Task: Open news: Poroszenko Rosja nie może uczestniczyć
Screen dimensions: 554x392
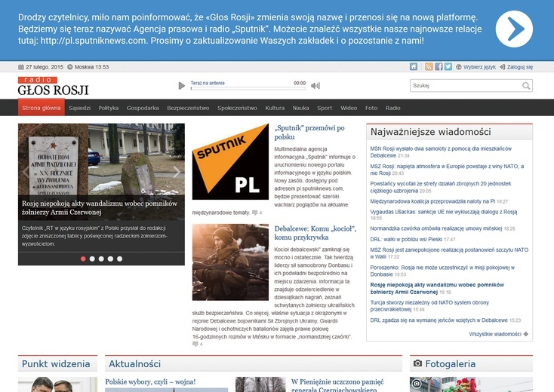Action: [x=442, y=271]
